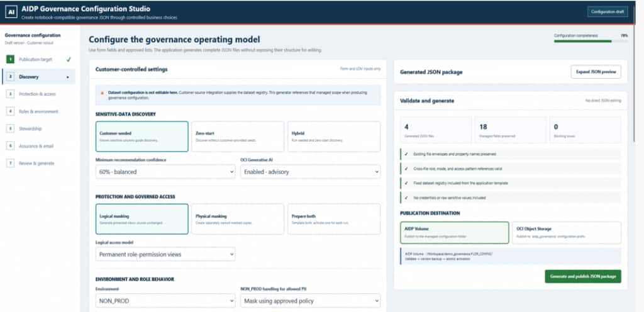Click the 78% completeness value
The image size is (644, 312).
tap(625, 36)
